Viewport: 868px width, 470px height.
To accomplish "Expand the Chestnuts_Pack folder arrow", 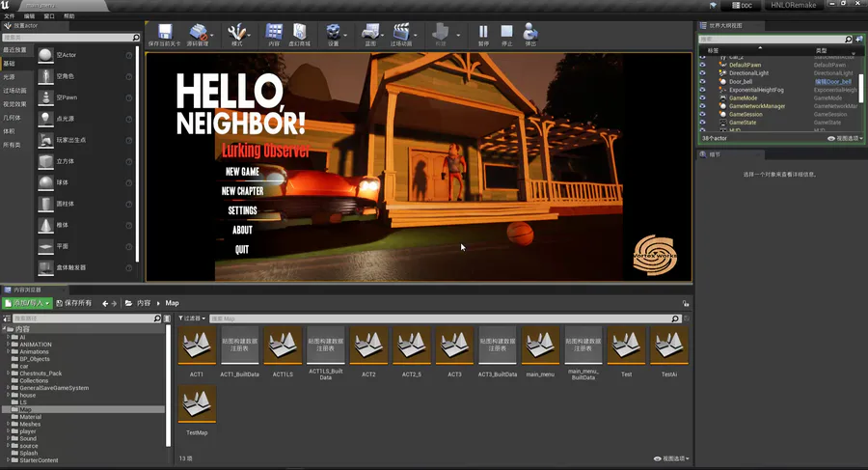I will coord(9,373).
